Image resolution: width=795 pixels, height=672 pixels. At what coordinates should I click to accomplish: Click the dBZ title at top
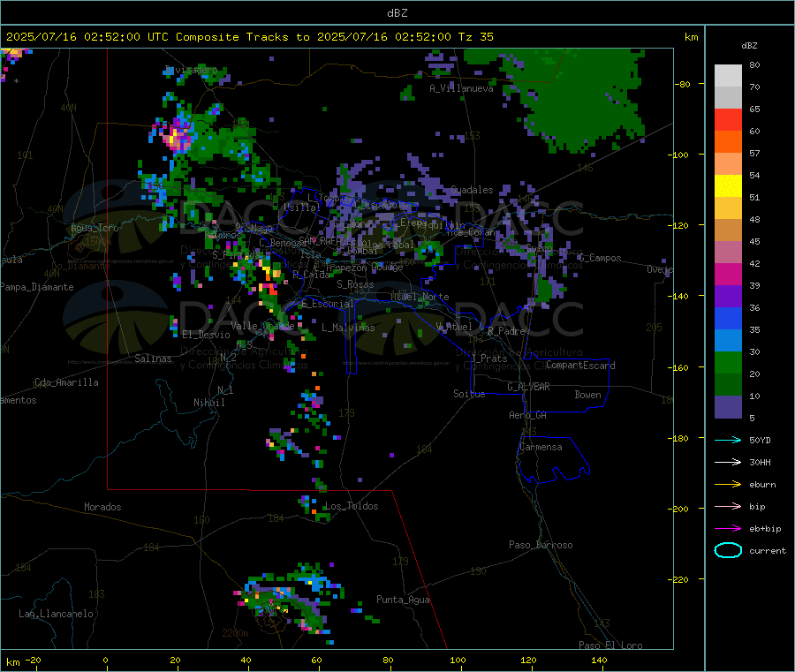397,13
